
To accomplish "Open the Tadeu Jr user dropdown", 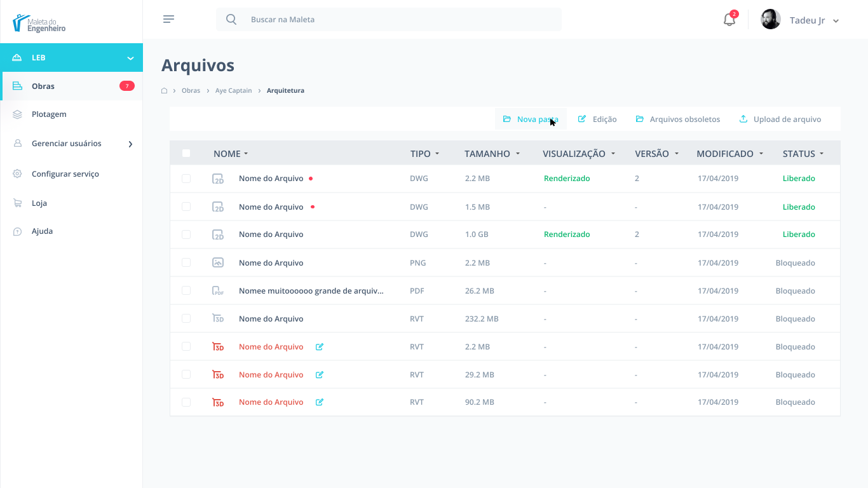I will 800,20.
